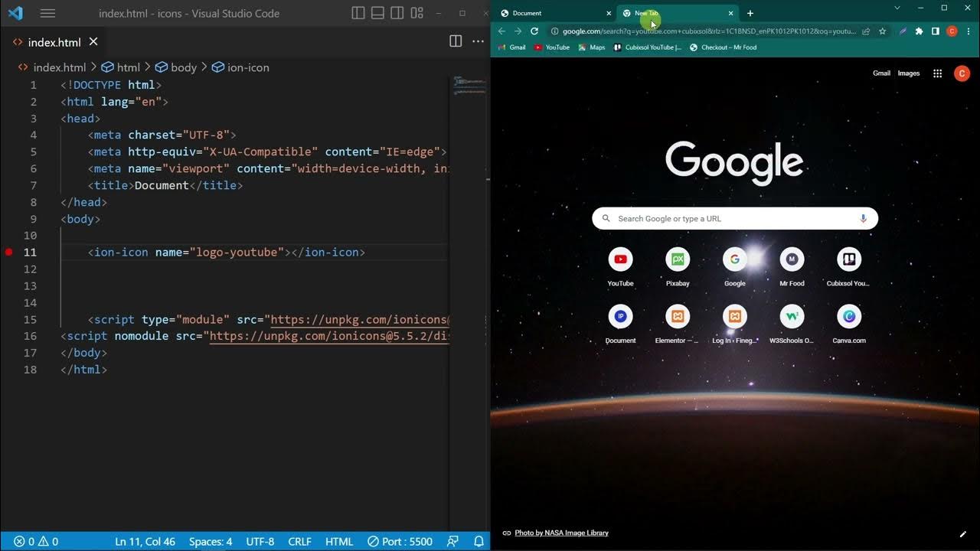Open Images link on Google page
The height and width of the screenshot is (551, 980).
click(909, 73)
